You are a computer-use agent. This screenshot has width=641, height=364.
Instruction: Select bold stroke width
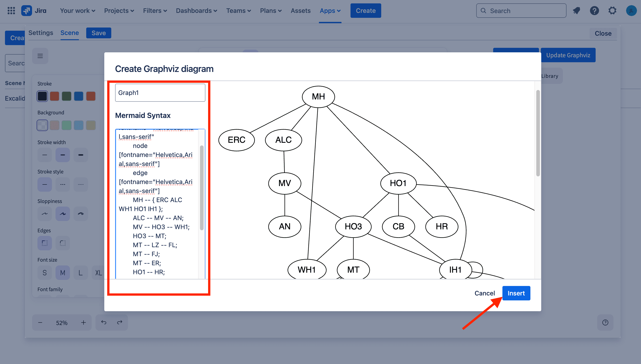[x=63, y=155]
